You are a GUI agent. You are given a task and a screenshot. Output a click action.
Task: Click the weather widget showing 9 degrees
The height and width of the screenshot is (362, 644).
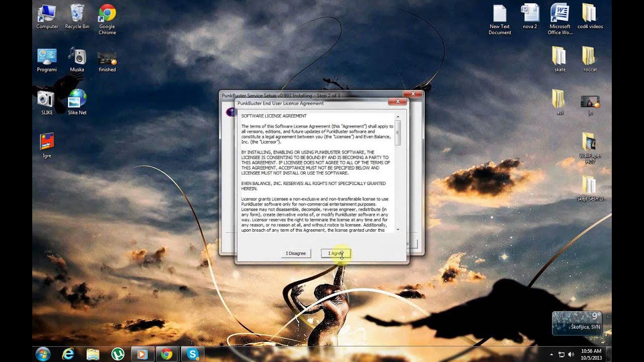point(576,323)
